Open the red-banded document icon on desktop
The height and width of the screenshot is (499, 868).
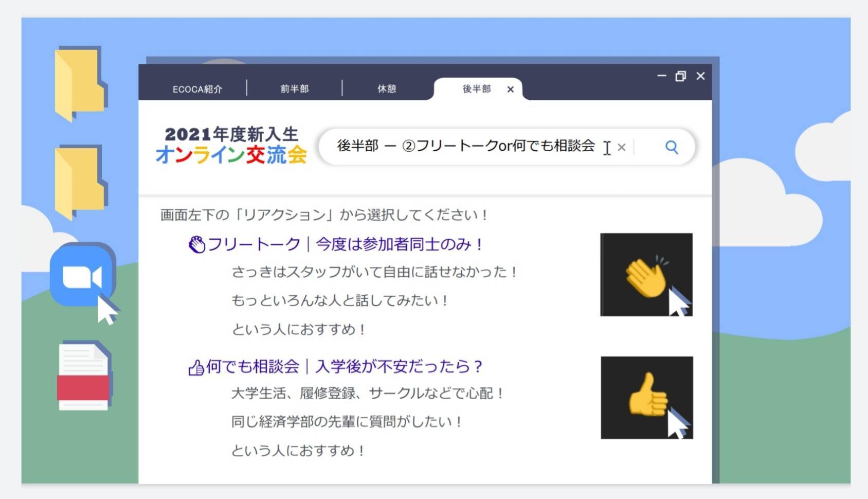click(x=84, y=378)
